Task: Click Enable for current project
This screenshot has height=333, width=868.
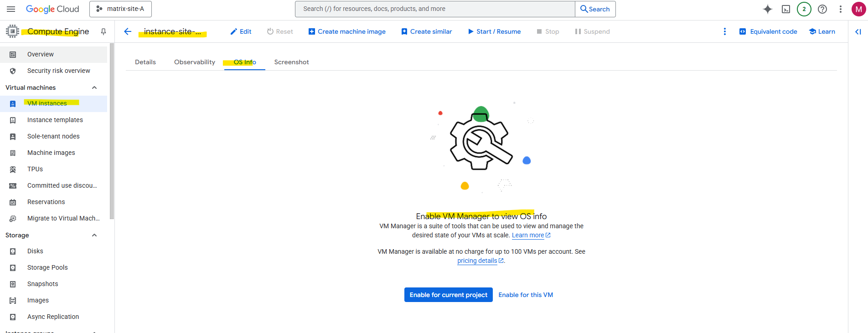Action: click(x=449, y=295)
